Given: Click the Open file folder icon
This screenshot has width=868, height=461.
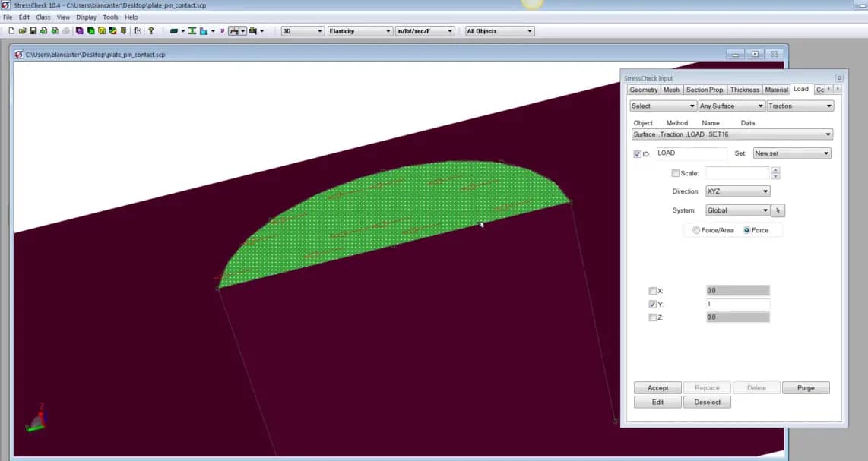Looking at the screenshot, I should [x=21, y=31].
